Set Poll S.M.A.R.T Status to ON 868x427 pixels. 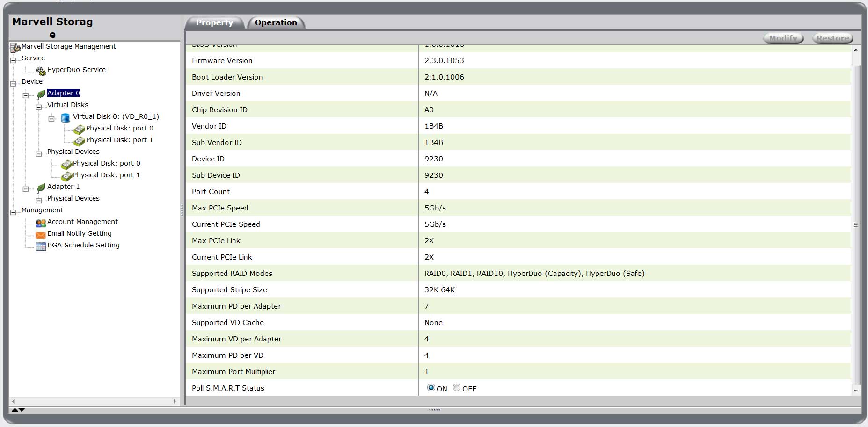click(x=431, y=388)
